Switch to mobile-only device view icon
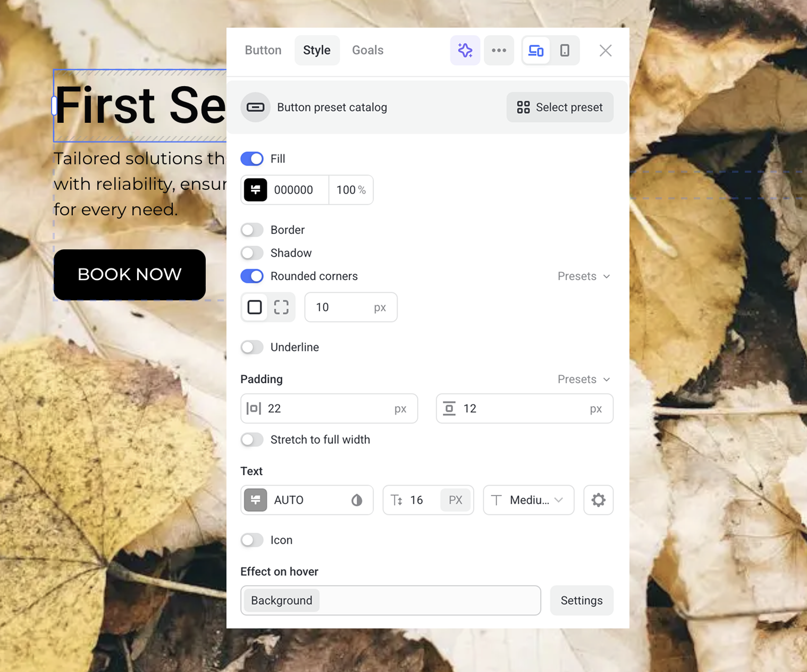 565,51
